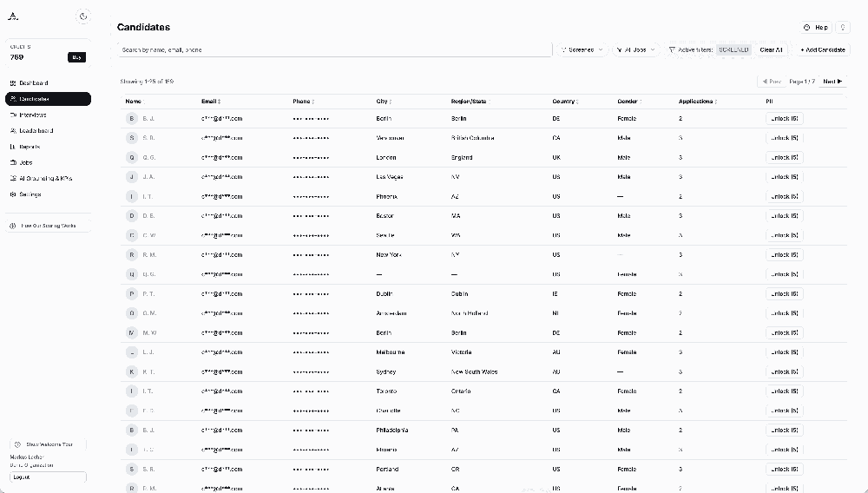The width and height of the screenshot is (868, 493).
Task: Click the S avatar in Portland row
Action: [131, 470]
